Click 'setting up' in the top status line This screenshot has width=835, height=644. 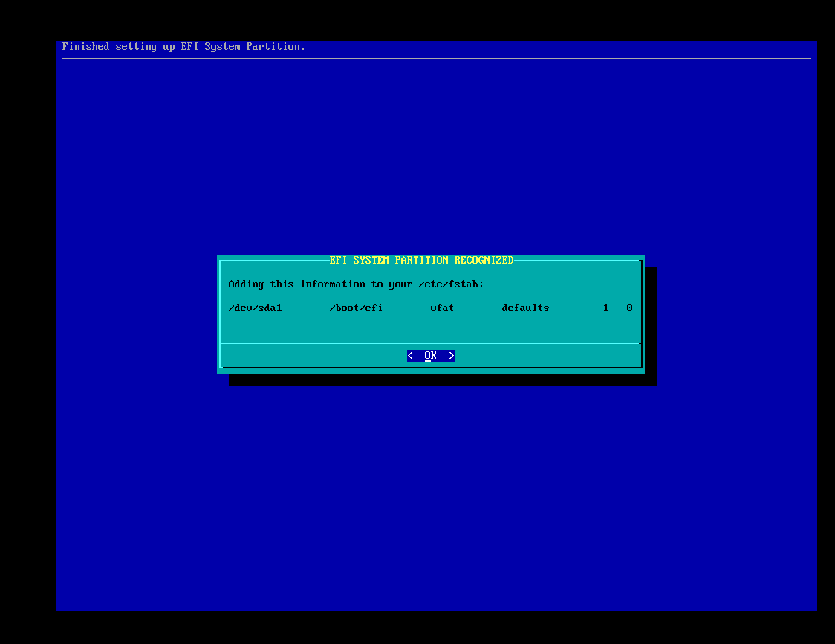click(145, 47)
